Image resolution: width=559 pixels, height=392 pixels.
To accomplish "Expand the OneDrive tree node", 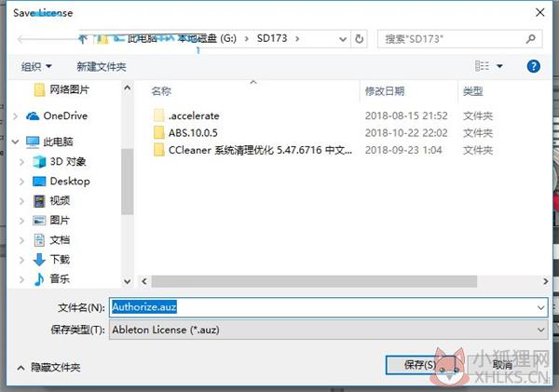I will tap(15, 116).
